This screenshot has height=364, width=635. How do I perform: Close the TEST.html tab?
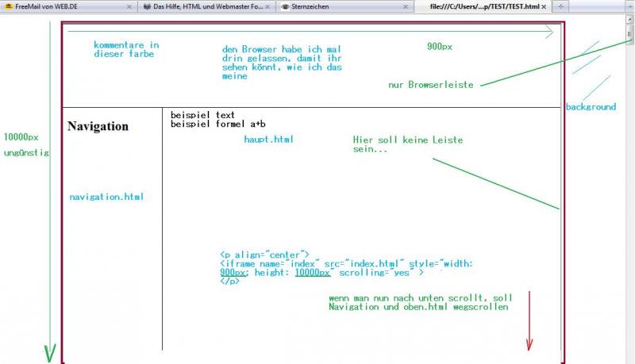(x=544, y=6)
